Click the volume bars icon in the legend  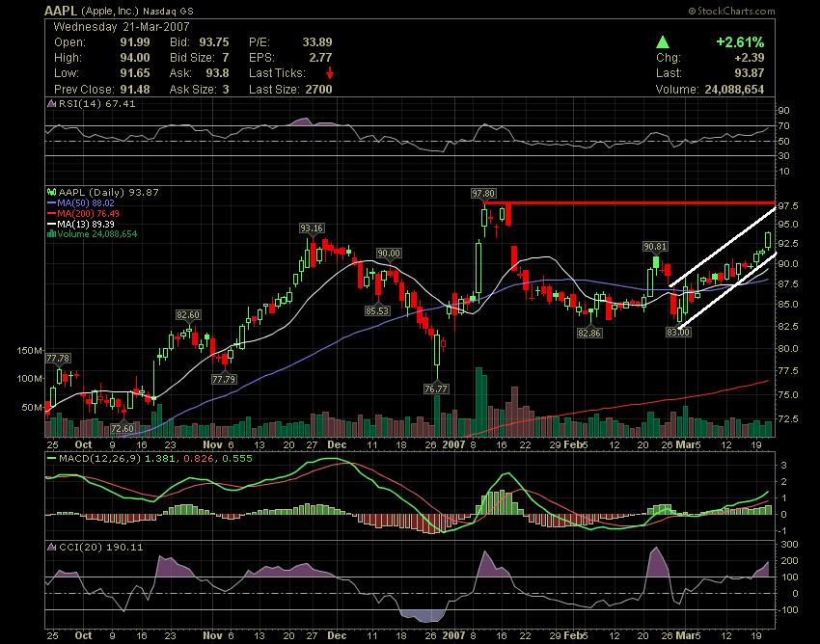click(51, 234)
